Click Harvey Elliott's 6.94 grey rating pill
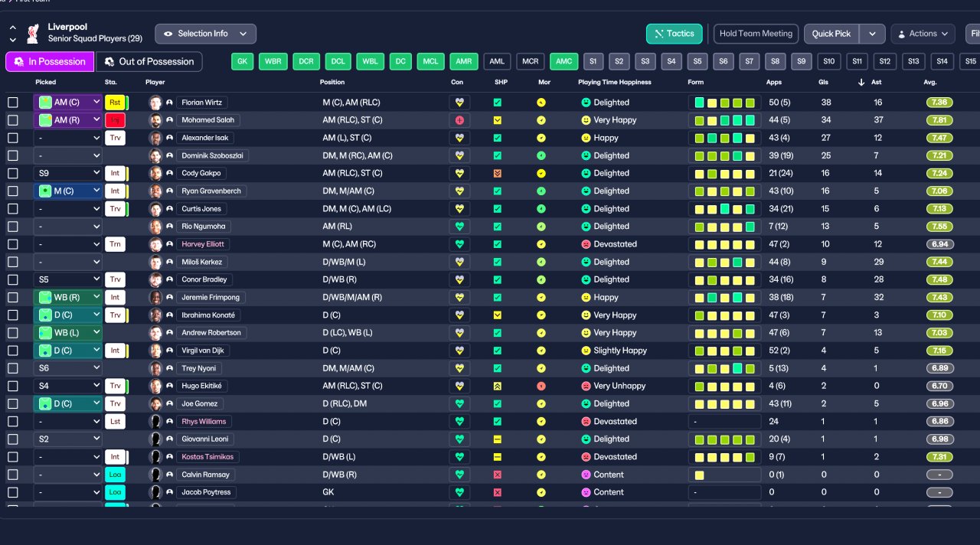 point(939,244)
